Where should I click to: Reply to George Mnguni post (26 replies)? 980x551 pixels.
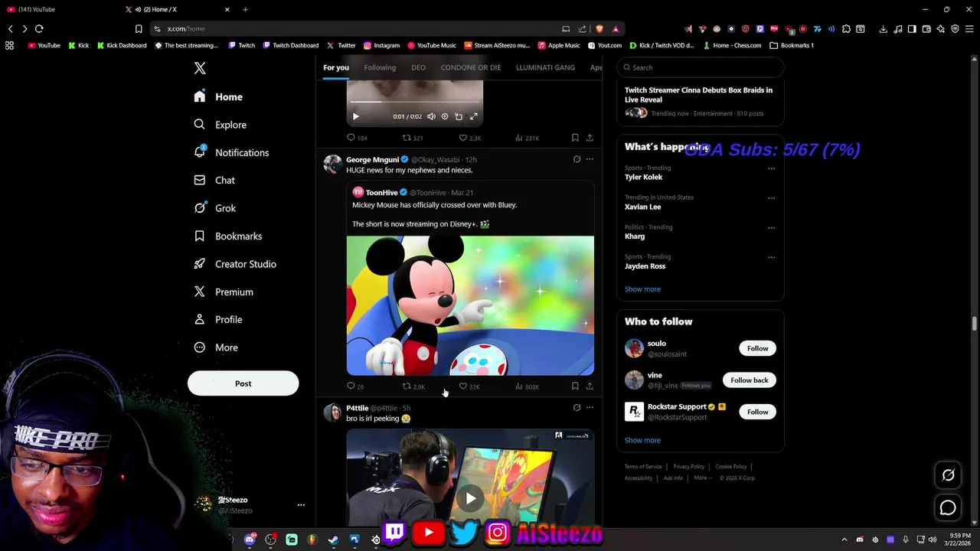pos(355,386)
